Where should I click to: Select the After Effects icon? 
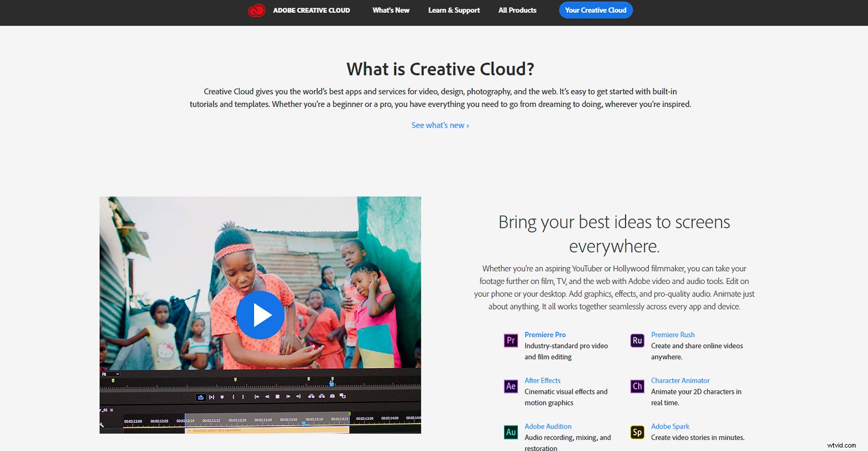(510, 386)
